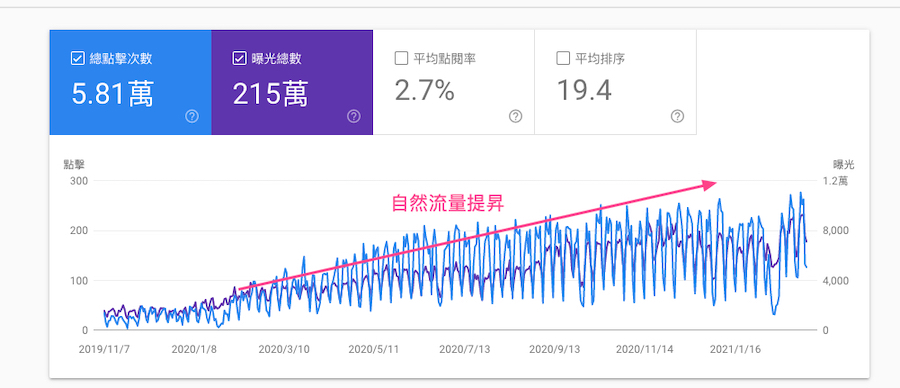
Task: Click the 2020/11/14 date label
Action: point(645,350)
